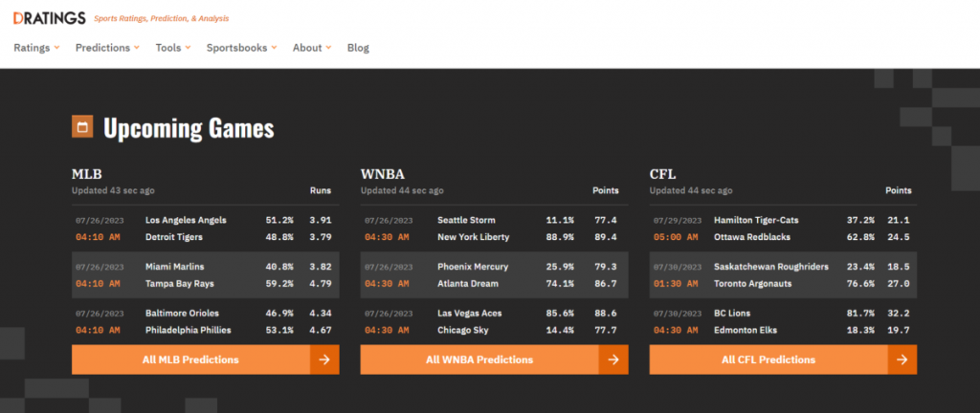Select Saskatchewan Roughriders team name
Image resolution: width=980 pixels, height=413 pixels.
[771, 267]
